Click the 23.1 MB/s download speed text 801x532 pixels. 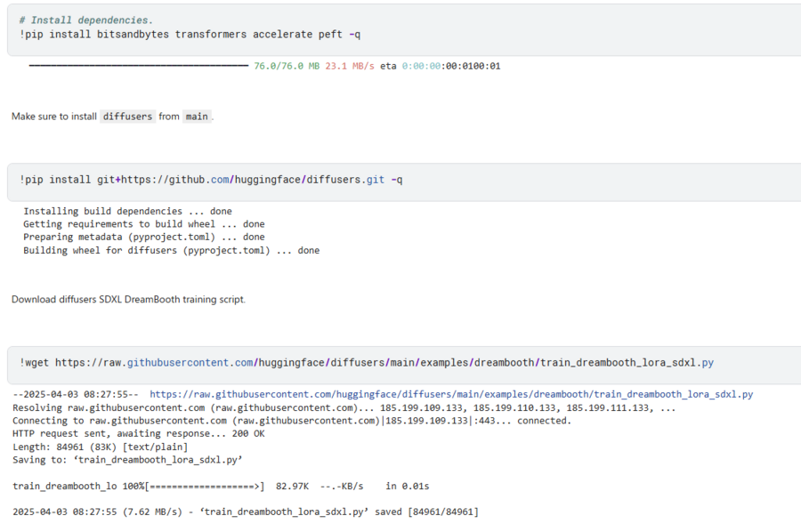[350, 66]
